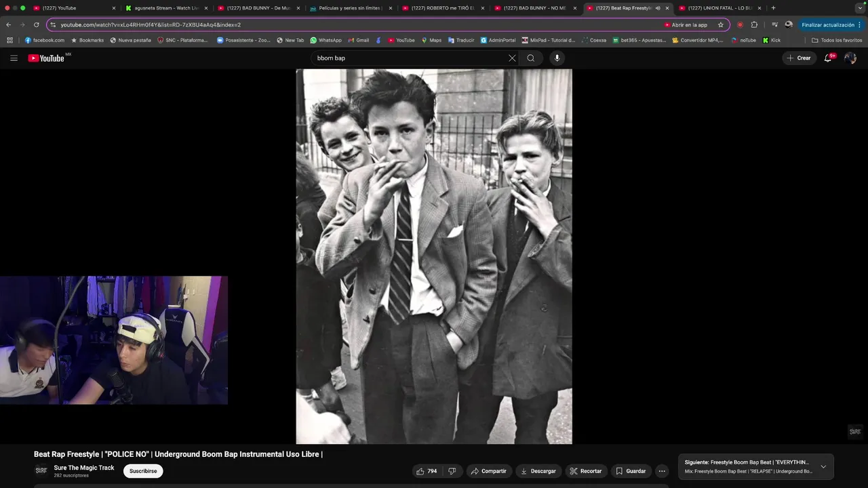Dislike the video with thumbs down
This screenshot has height=488, width=868.
[452, 471]
